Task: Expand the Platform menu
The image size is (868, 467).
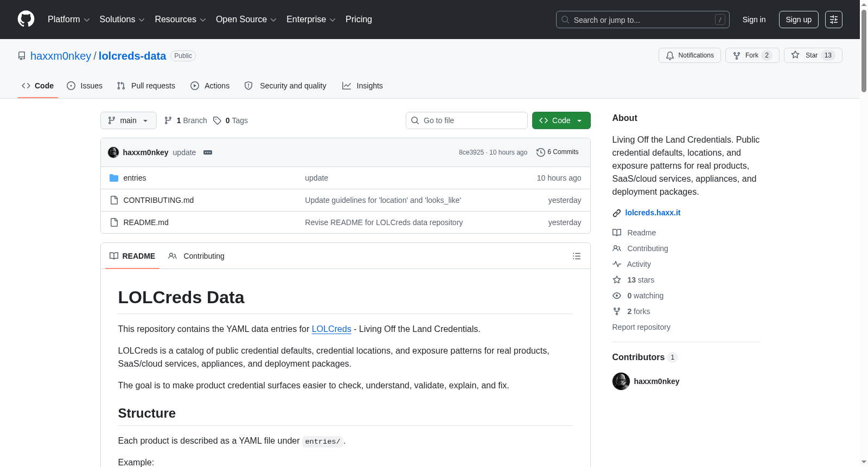Action: (x=68, y=20)
